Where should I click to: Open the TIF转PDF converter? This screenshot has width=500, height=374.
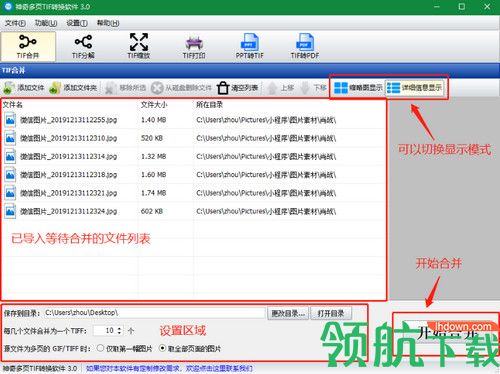click(305, 47)
